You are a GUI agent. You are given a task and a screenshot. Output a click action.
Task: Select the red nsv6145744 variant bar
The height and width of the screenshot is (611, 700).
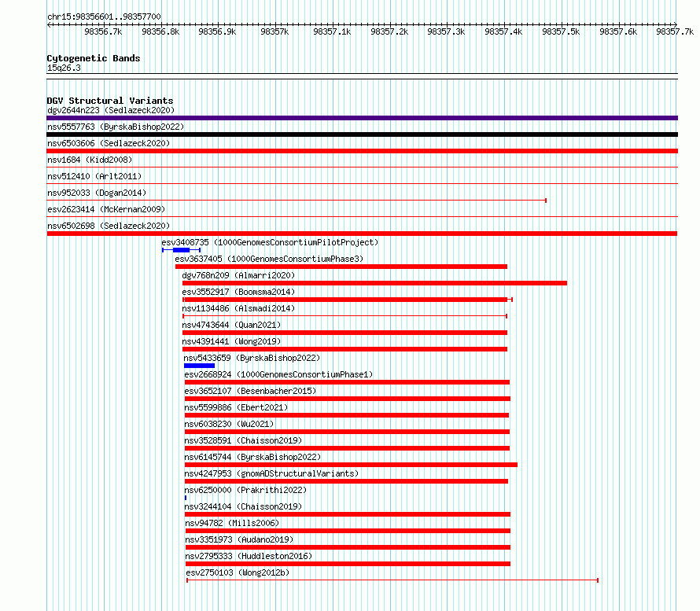pos(351,465)
